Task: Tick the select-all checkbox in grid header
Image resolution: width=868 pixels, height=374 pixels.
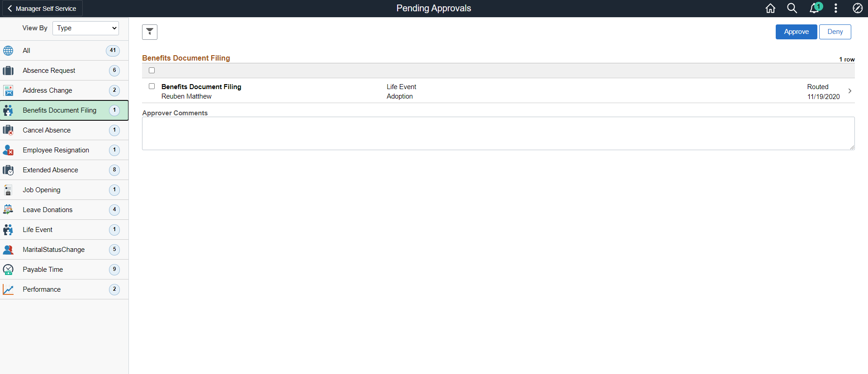Action: pos(152,71)
